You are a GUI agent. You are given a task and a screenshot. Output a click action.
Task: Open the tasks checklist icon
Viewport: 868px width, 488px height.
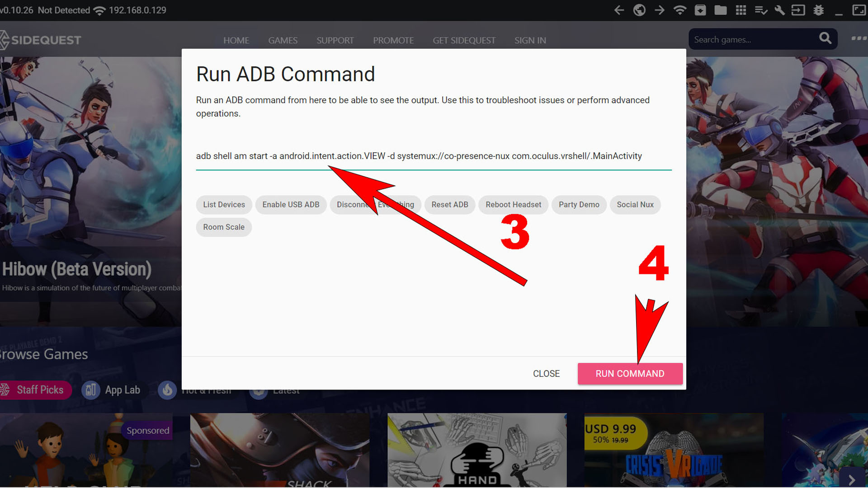pyautogui.click(x=761, y=10)
